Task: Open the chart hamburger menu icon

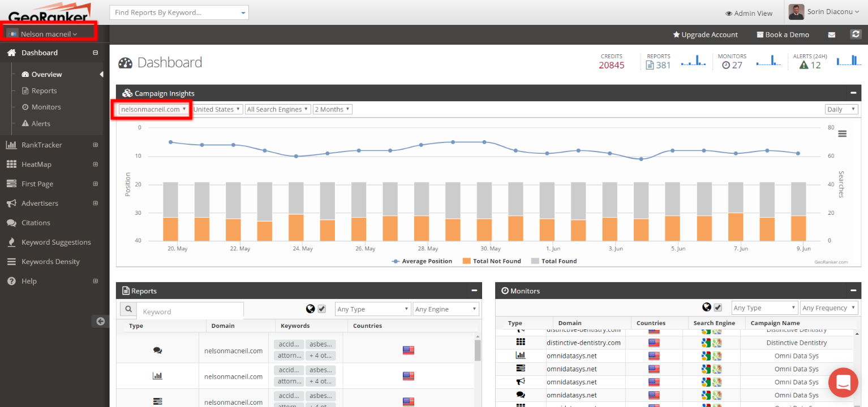Action: [842, 134]
